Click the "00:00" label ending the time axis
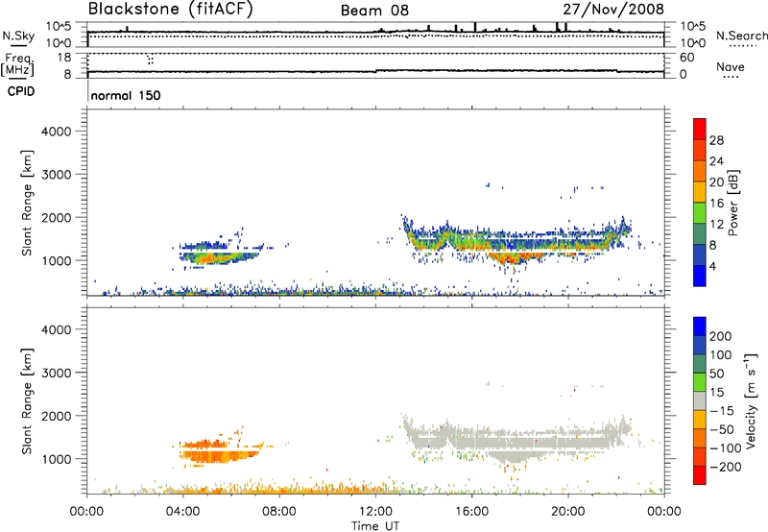768x532 pixels. (664, 512)
